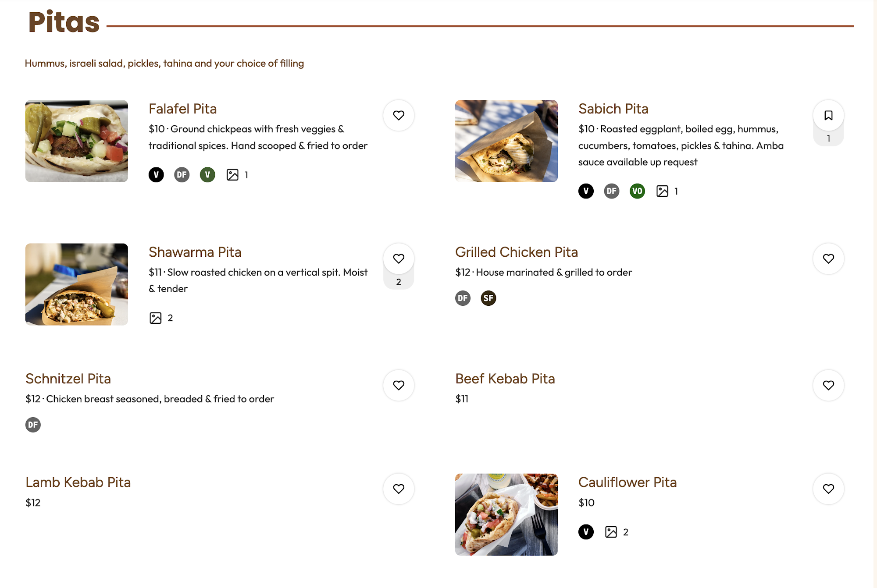
Task: Click the DF badge under Schnitzel Pita
Action: pos(33,425)
